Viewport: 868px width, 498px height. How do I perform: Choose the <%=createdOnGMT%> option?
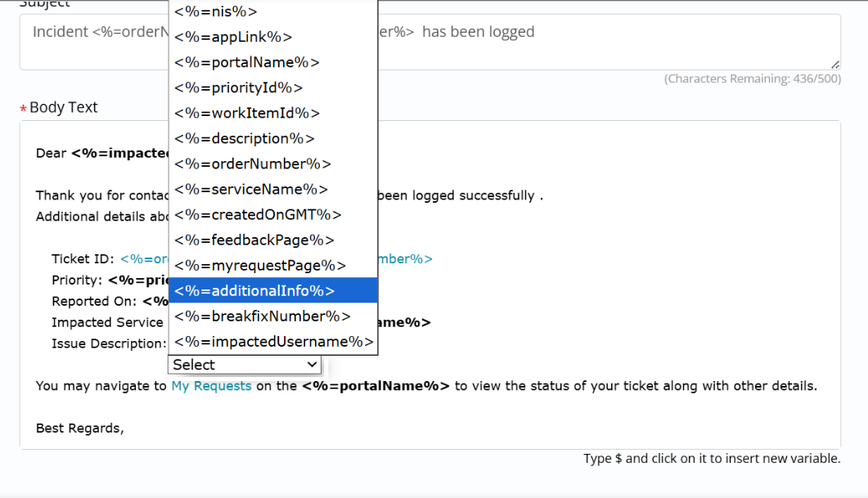(x=258, y=214)
